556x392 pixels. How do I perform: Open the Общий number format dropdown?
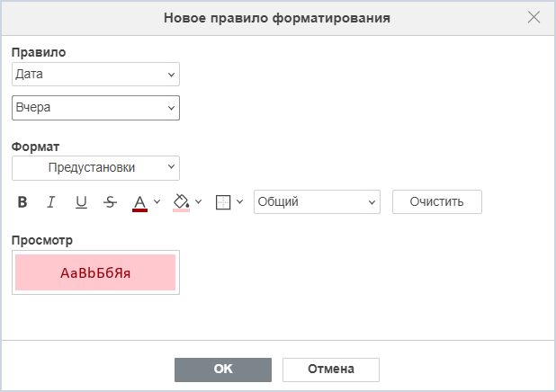pyautogui.click(x=317, y=201)
